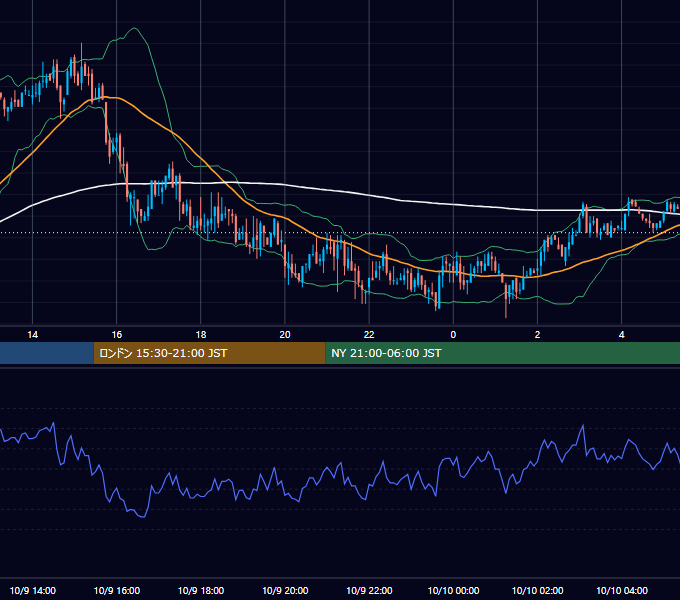Click the 10/9 14:00 date label
Screen dimensions: 680x600
[x=33, y=590]
